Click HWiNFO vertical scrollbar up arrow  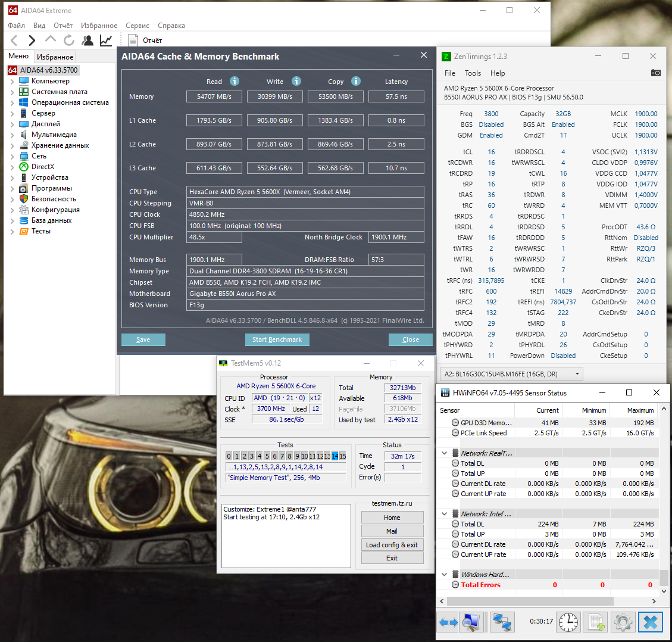664,409
